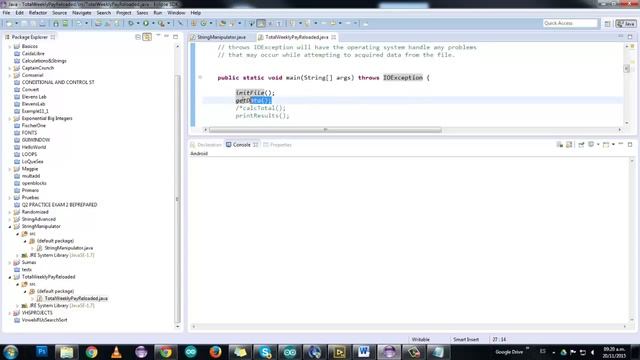Open Package Explorer view menu arrow

click(x=158, y=36)
